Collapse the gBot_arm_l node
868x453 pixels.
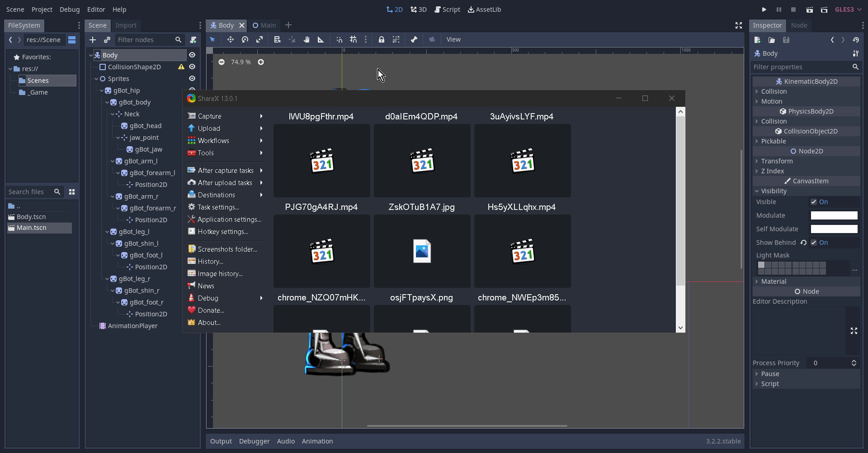113,161
